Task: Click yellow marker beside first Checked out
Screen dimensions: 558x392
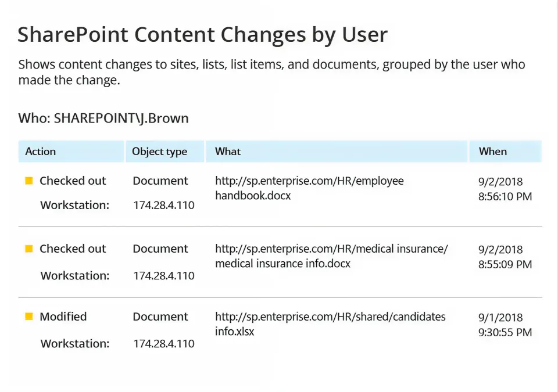Action: [29, 181]
